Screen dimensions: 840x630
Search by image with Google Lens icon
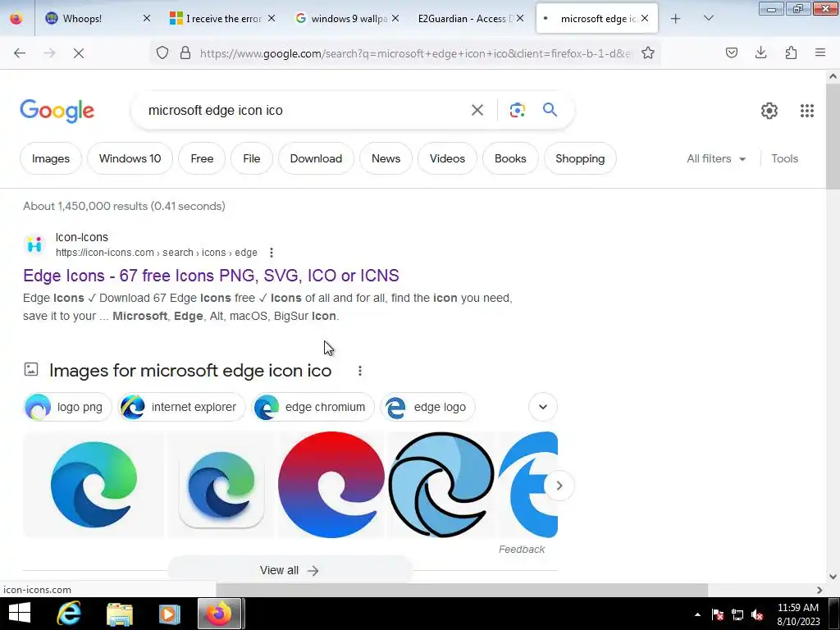tap(517, 110)
